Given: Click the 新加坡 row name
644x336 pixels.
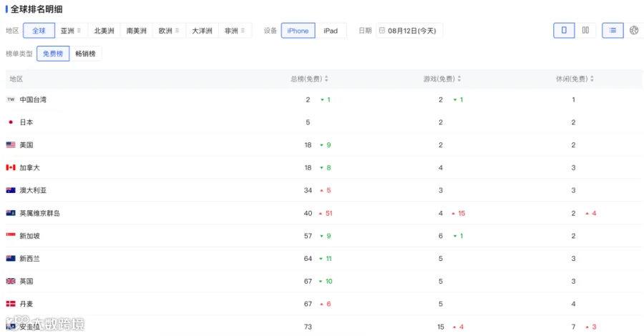Looking at the screenshot, I should (x=29, y=236).
